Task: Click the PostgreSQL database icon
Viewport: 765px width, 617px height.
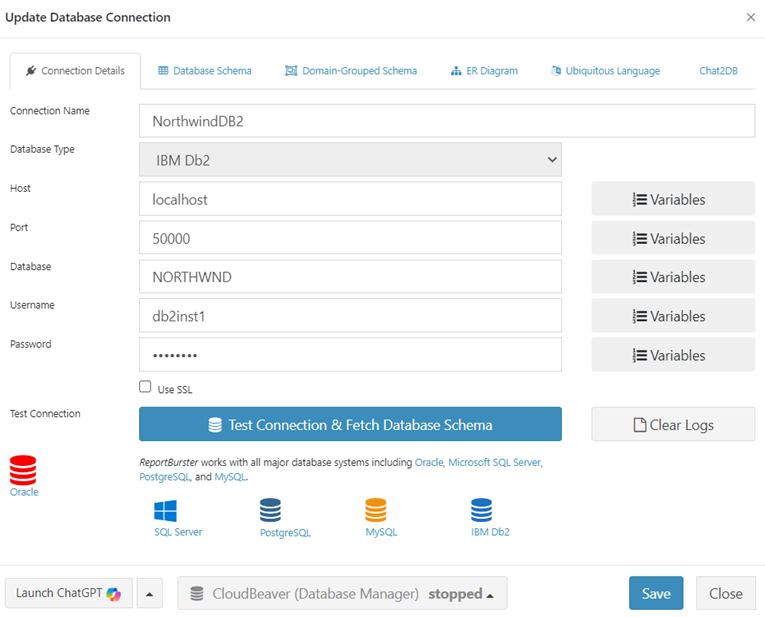Action: 271,511
